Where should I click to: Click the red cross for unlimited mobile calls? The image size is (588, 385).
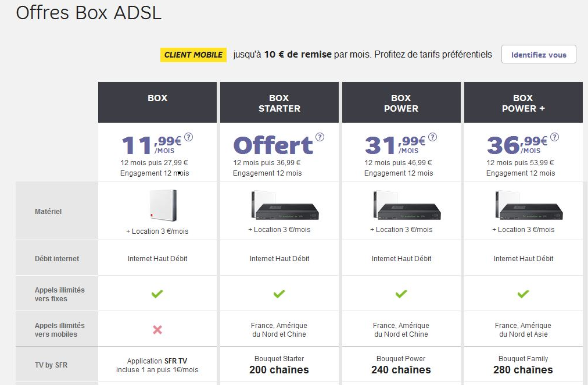pos(157,330)
